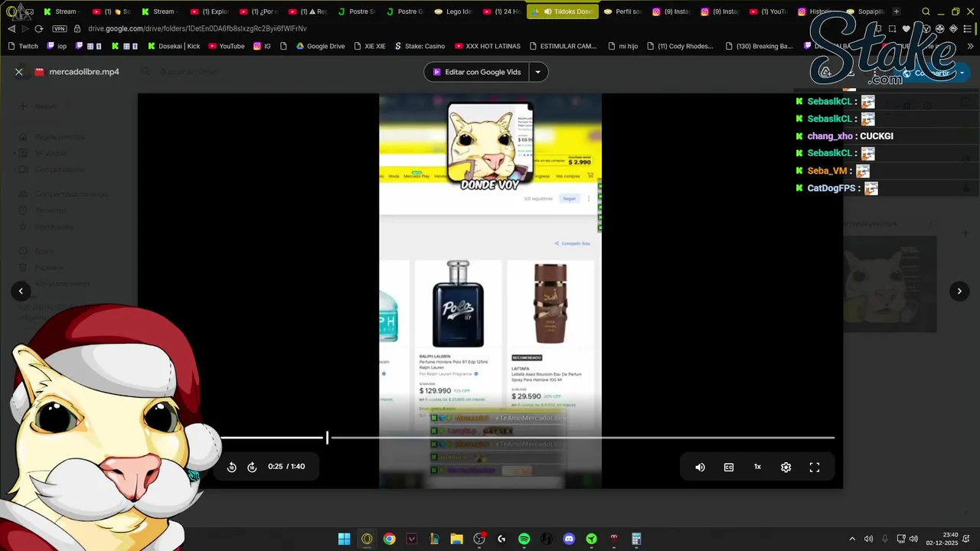
Task: Click the Seba_VM chat username
Action: [827, 171]
